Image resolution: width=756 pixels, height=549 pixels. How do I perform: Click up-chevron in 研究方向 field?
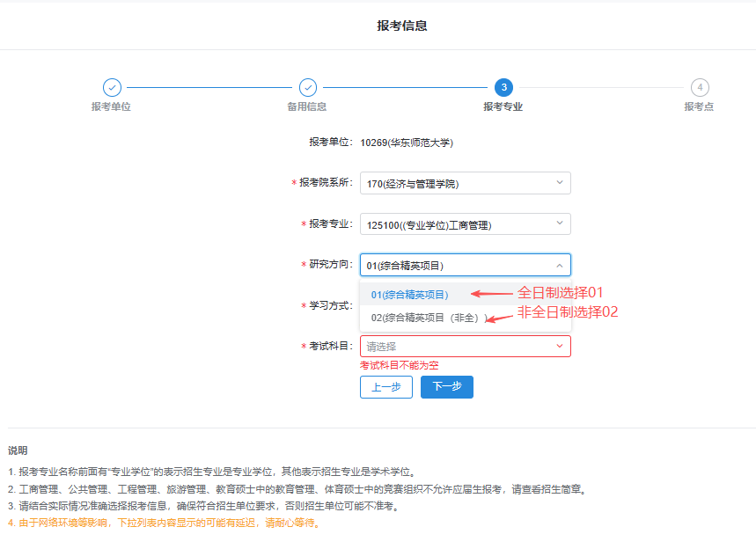(560, 266)
